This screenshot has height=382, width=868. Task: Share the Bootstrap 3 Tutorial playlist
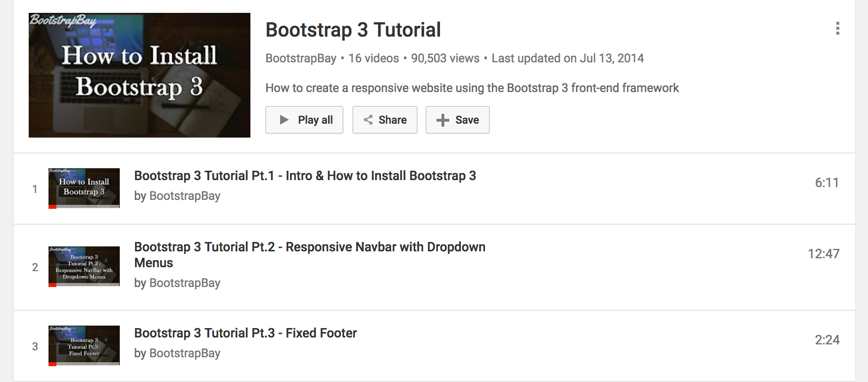(385, 120)
